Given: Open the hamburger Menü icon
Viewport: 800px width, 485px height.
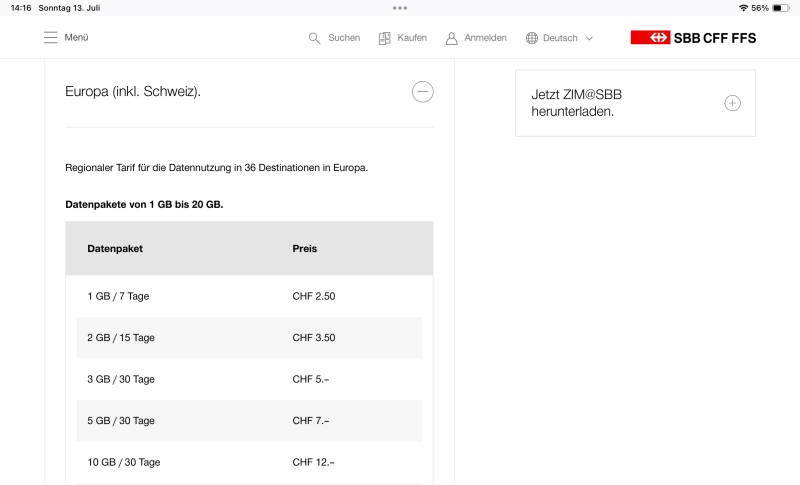Looking at the screenshot, I should (x=50, y=38).
